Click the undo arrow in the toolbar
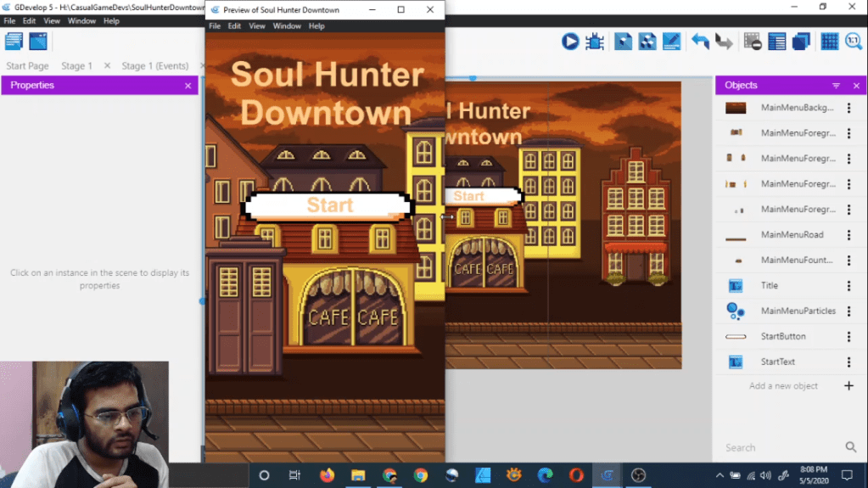The height and width of the screenshot is (488, 868). coord(700,41)
